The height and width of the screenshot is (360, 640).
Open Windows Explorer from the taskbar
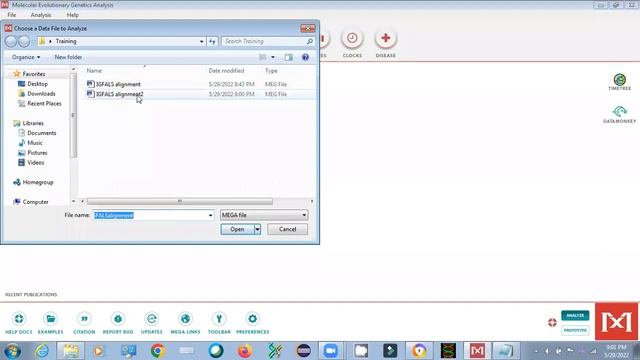pyautogui.click(x=71, y=351)
